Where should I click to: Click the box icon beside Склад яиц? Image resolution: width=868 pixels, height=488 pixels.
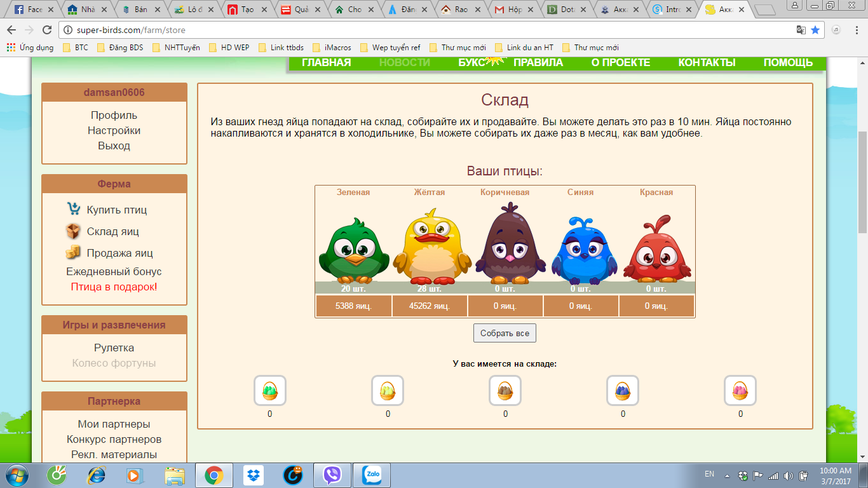(73, 231)
